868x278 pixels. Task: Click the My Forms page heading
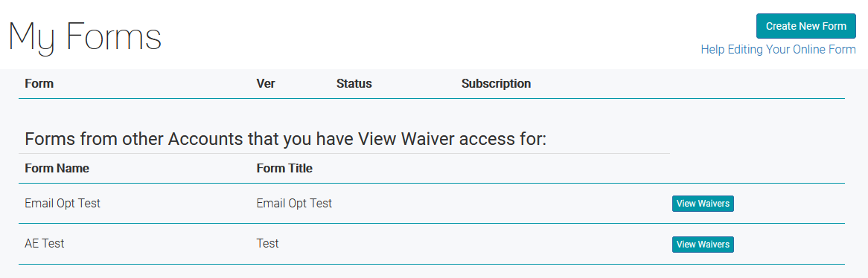(85, 36)
